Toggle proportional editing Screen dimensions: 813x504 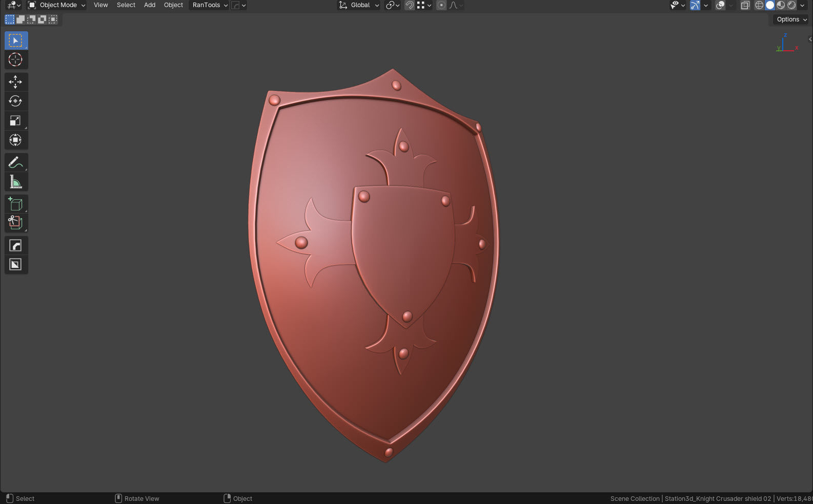[x=441, y=5]
